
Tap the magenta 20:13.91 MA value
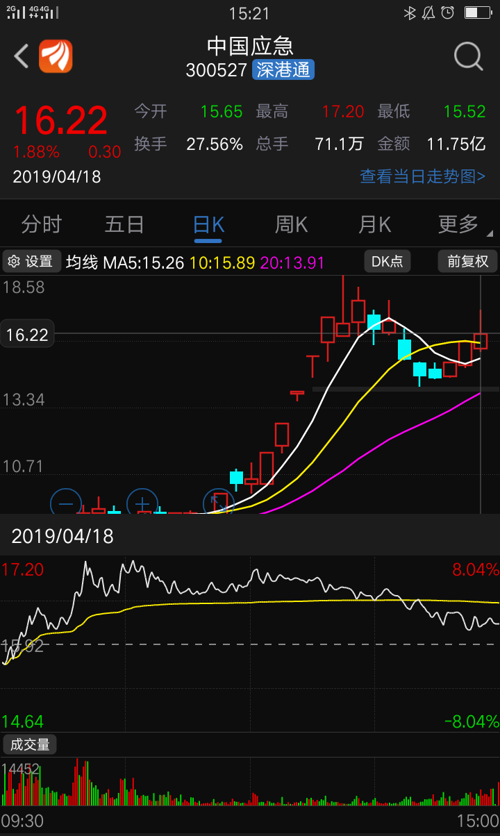[292, 262]
